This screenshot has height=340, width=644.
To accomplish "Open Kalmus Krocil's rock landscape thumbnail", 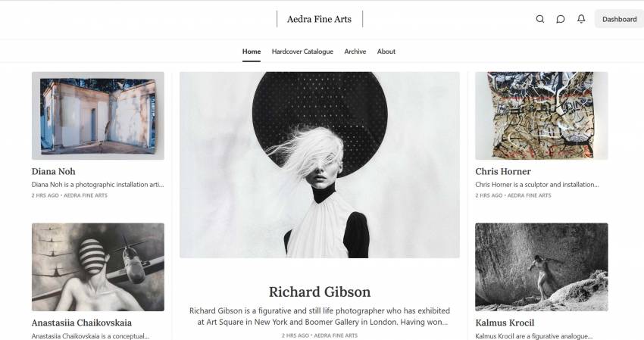I will pos(541,267).
